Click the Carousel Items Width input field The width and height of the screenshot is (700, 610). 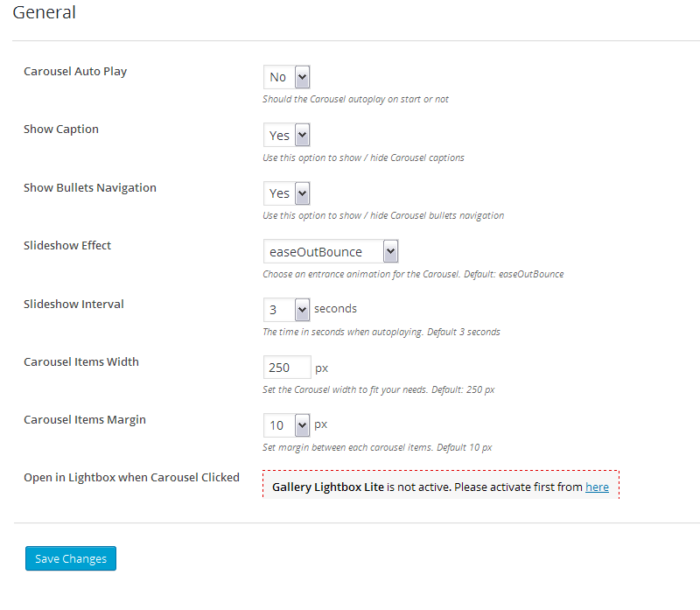[287, 367]
